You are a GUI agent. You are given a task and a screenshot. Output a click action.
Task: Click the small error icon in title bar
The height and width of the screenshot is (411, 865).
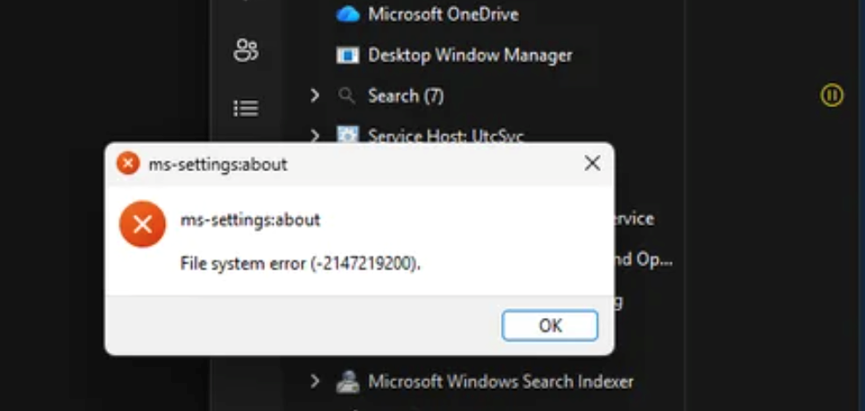point(128,163)
